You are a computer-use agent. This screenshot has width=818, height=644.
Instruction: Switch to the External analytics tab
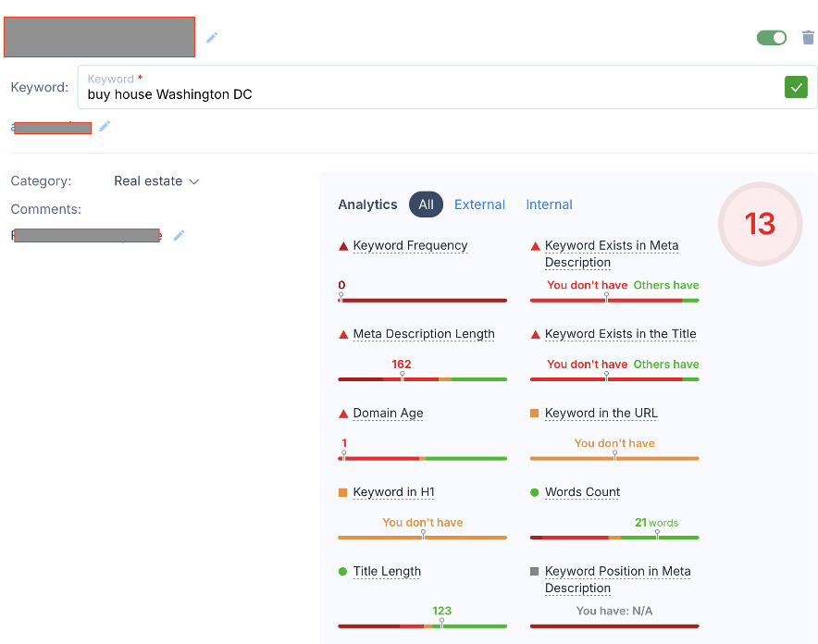(x=479, y=204)
